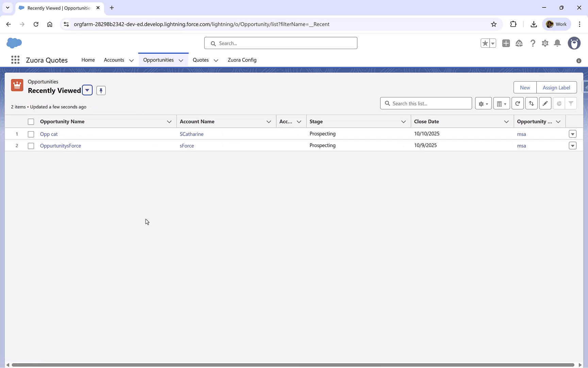
Task: Open Trailhead help menu icon
Action: point(533,43)
